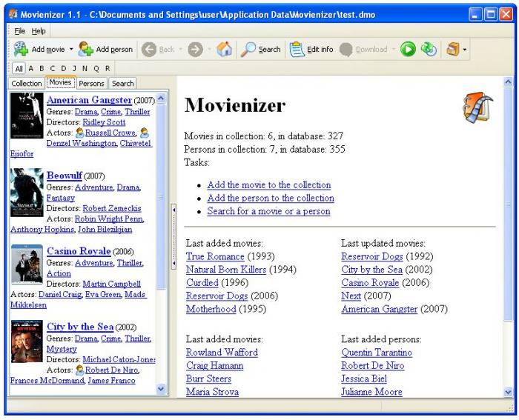Open the Back history dropdown arrow
This screenshot has height=420, width=519.
pos(180,50)
